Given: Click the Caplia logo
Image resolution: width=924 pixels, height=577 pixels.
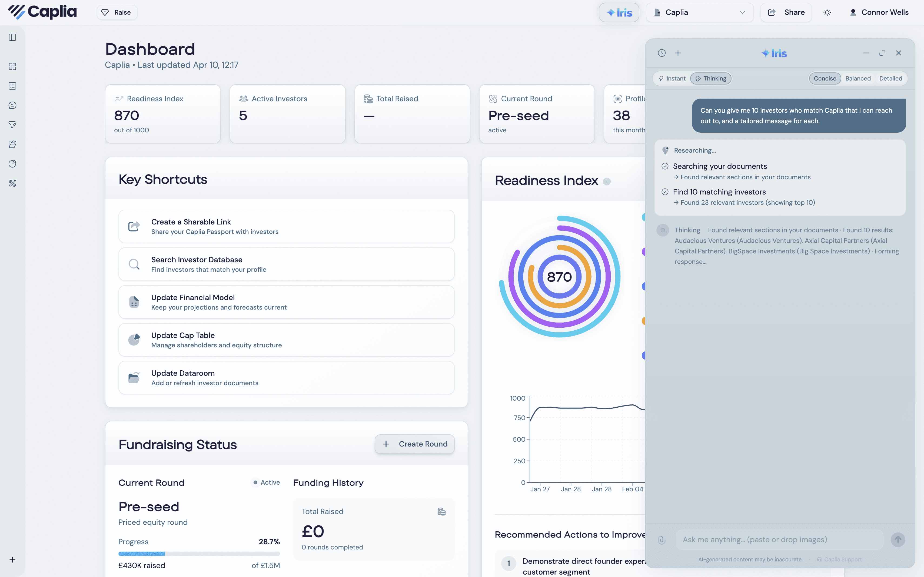Looking at the screenshot, I should (42, 12).
